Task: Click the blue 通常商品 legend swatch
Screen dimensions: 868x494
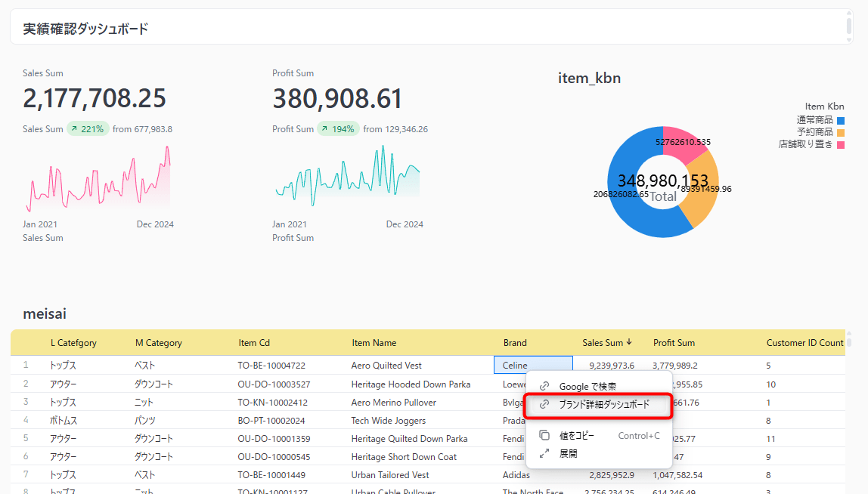Action: [x=840, y=121]
